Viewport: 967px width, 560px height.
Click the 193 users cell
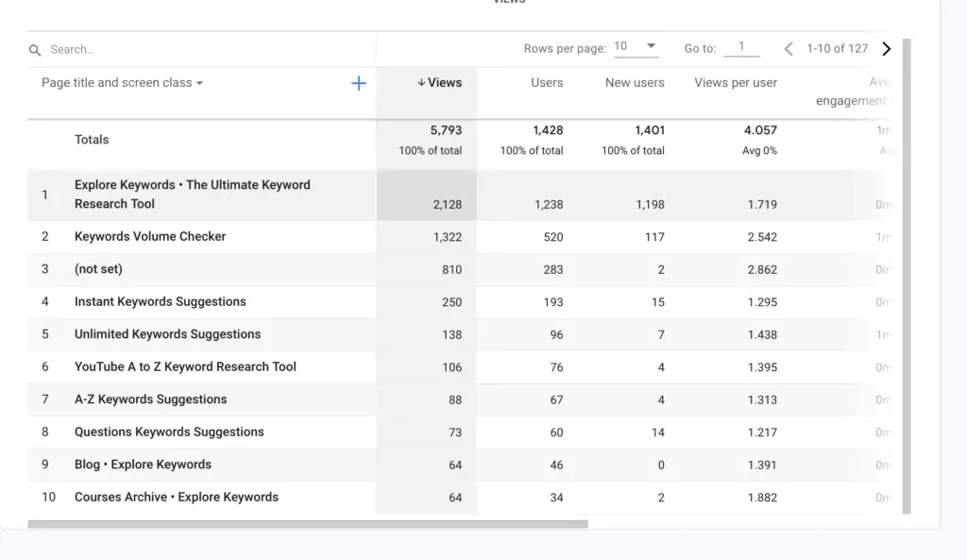(553, 302)
